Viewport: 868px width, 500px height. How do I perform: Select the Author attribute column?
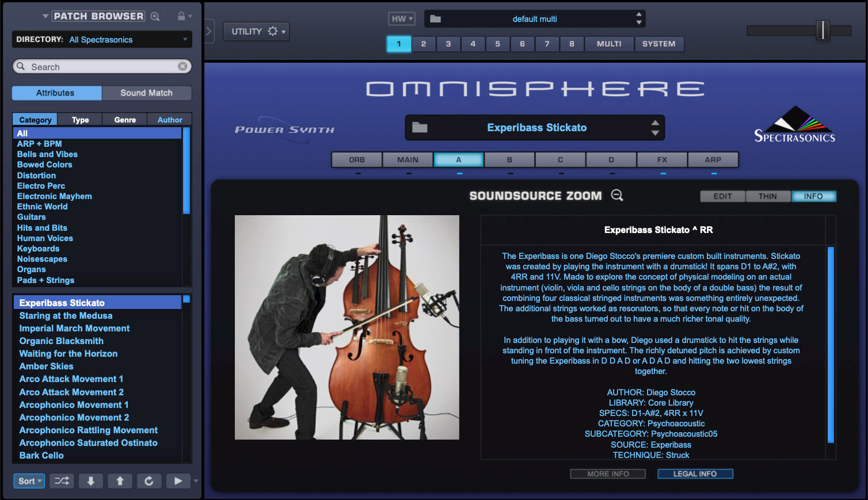click(x=170, y=120)
